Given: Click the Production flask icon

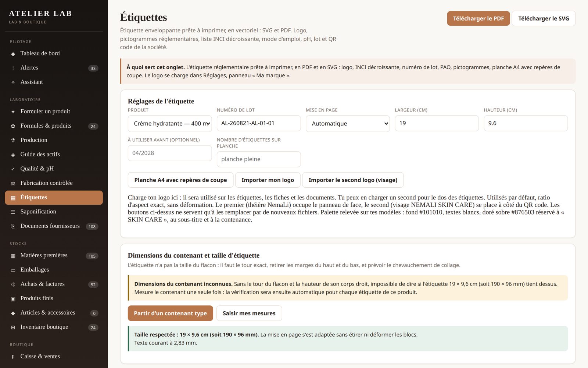Looking at the screenshot, I should (x=13, y=141).
